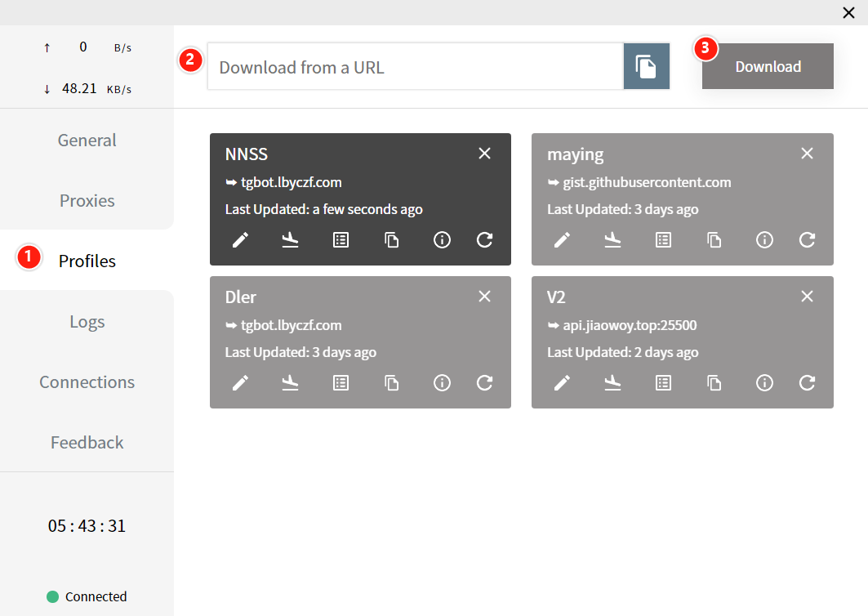Viewport: 868px width, 616px height.
Task: Go to the Logs section
Action: (87, 322)
